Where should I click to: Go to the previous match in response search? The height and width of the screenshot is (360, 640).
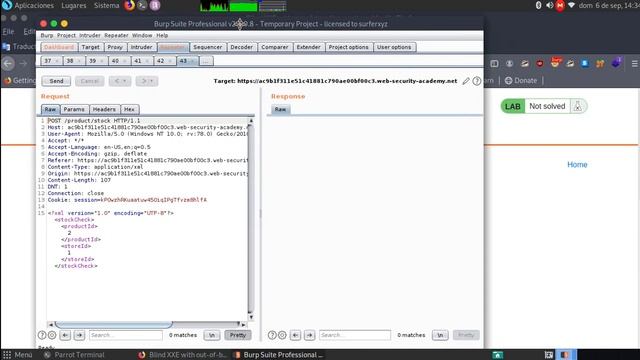coord(296,335)
